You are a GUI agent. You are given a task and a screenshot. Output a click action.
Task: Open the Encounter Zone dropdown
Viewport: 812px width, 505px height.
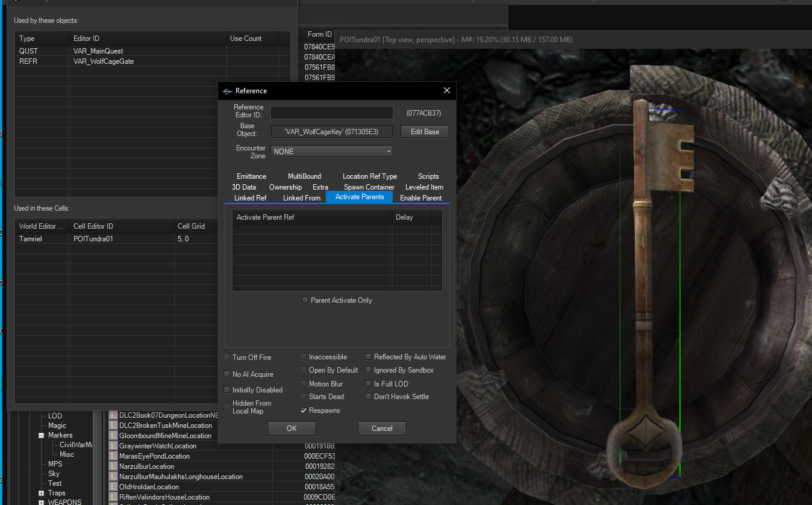(x=332, y=152)
